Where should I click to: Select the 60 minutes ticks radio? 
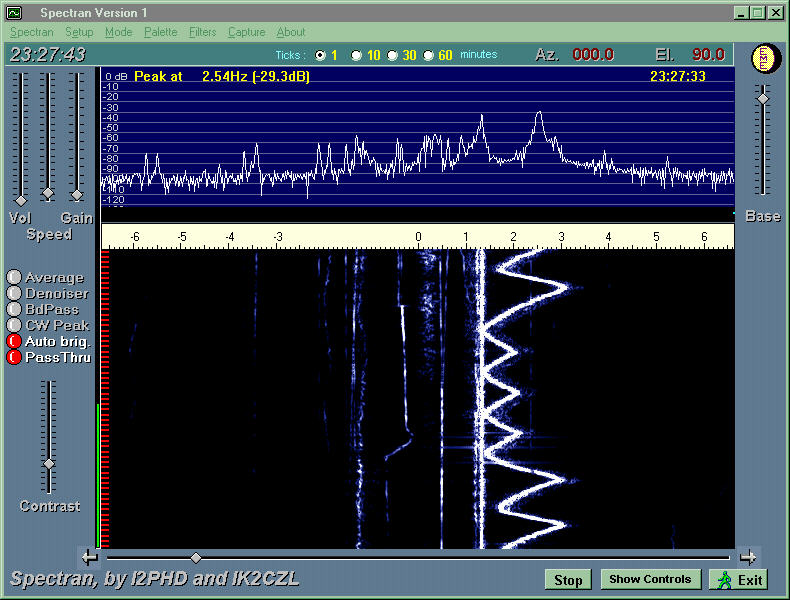(429, 55)
